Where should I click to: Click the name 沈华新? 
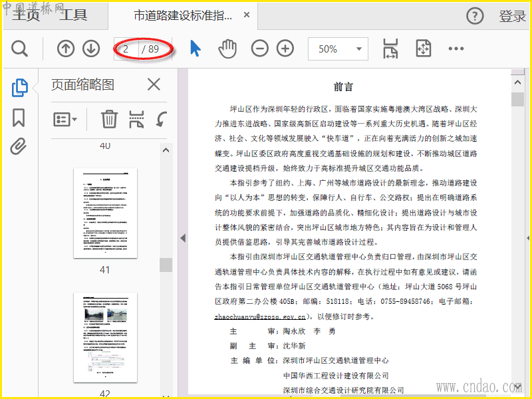click(294, 346)
